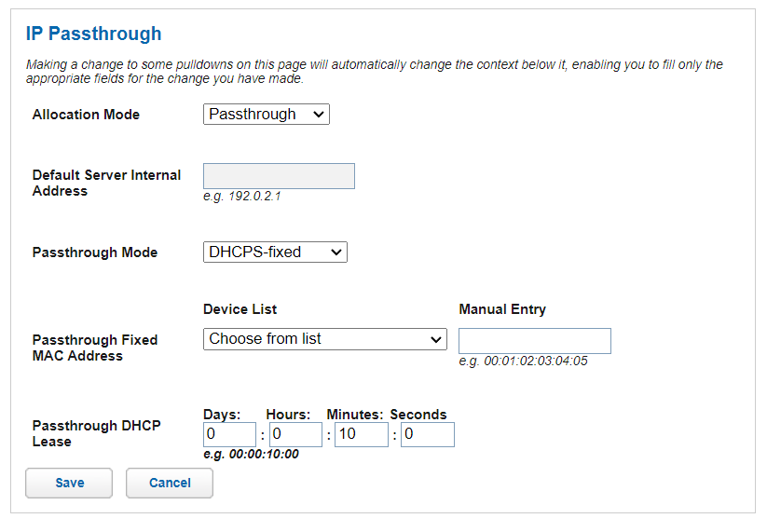Click the Manual Entry column header
This screenshot has width=767, height=532.
[502, 309]
